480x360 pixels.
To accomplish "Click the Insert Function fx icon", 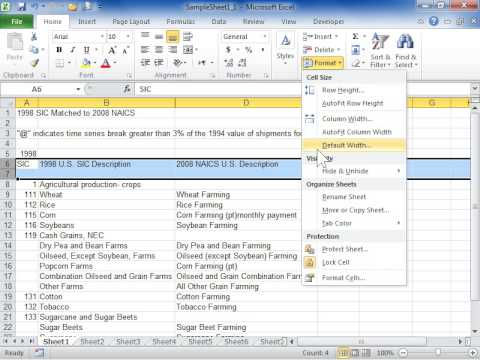I will point(127,89).
